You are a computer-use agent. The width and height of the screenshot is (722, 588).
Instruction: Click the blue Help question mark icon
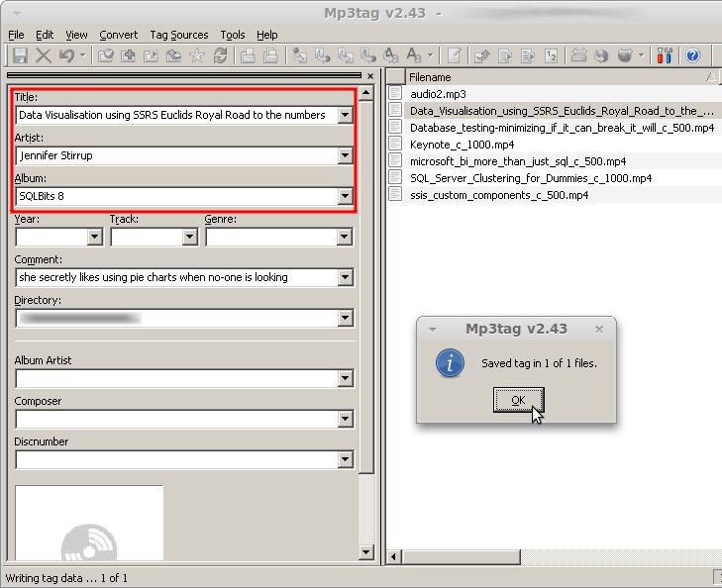(692, 55)
